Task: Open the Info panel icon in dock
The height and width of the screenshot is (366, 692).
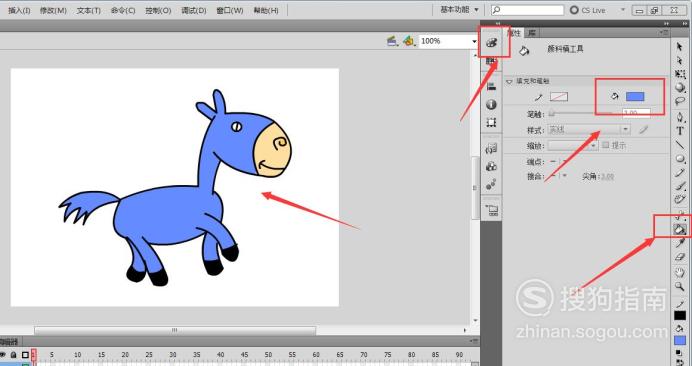Action: [491, 105]
